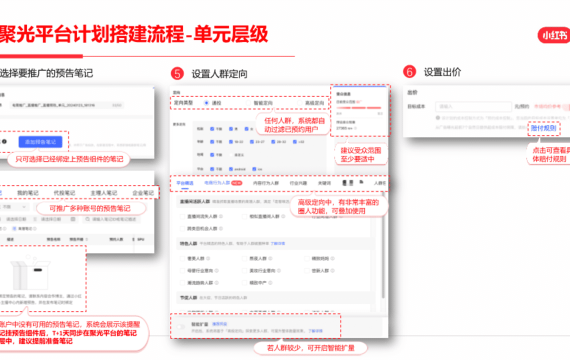Check the 尝新人群 checkbox
Viewport: 570px width, 360px height.
[307, 271]
